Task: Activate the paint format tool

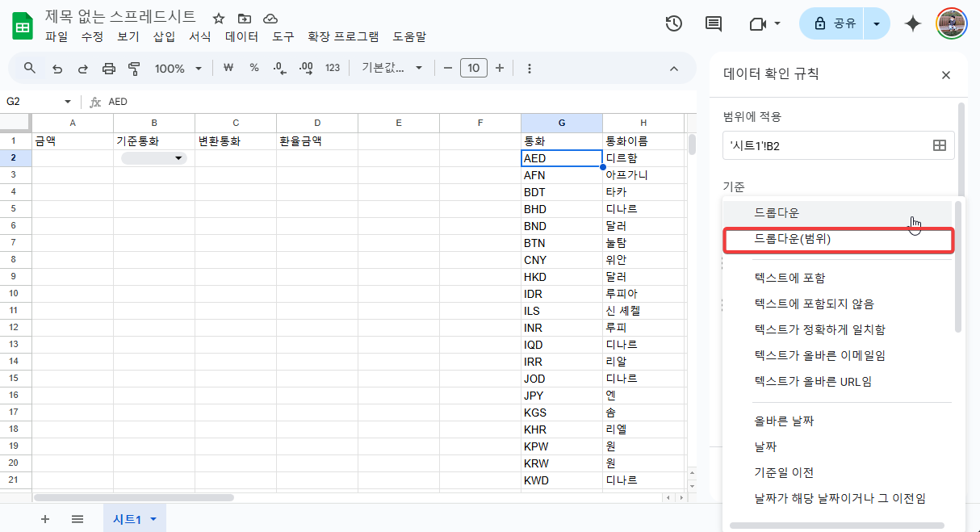Action: click(x=135, y=68)
